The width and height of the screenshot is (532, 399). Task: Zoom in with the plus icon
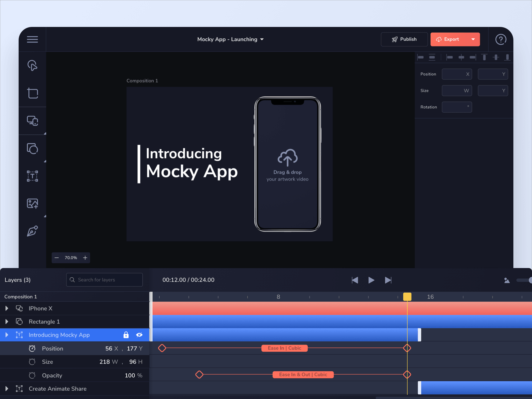85,258
